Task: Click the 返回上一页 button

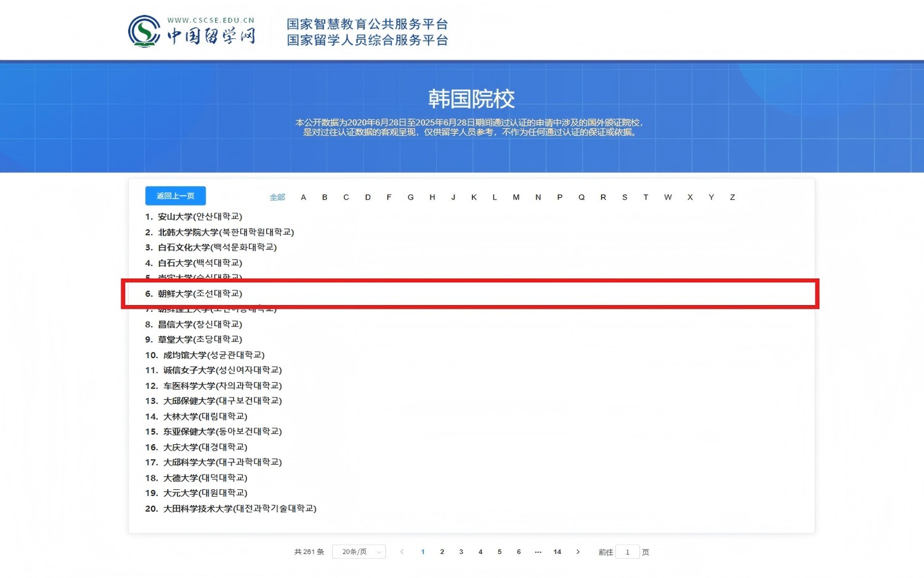Action: (176, 196)
